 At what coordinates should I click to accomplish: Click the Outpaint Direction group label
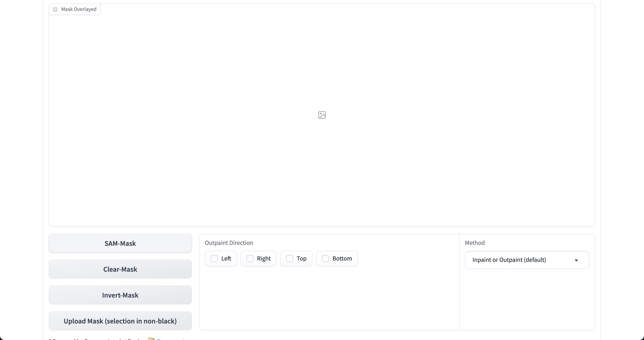229,243
